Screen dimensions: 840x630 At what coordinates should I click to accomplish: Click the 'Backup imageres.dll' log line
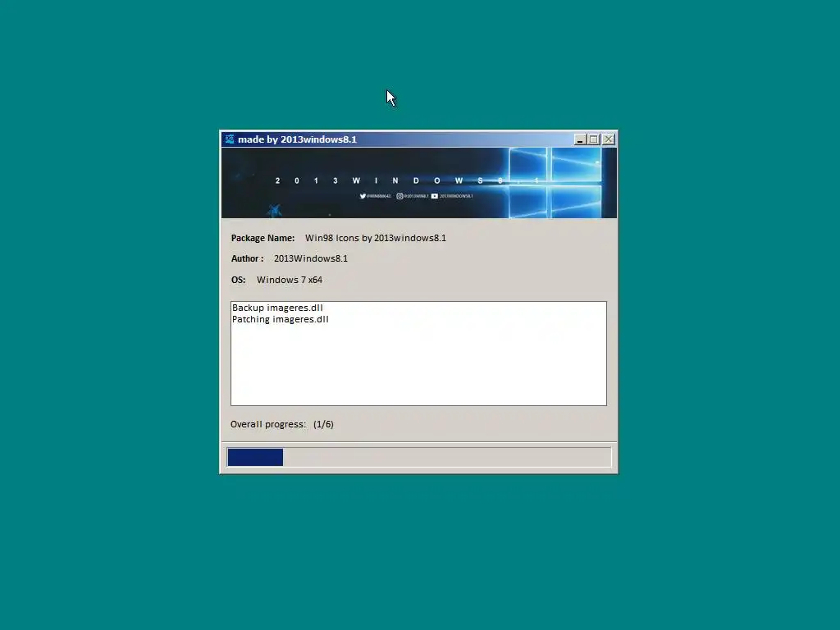pos(277,308)
